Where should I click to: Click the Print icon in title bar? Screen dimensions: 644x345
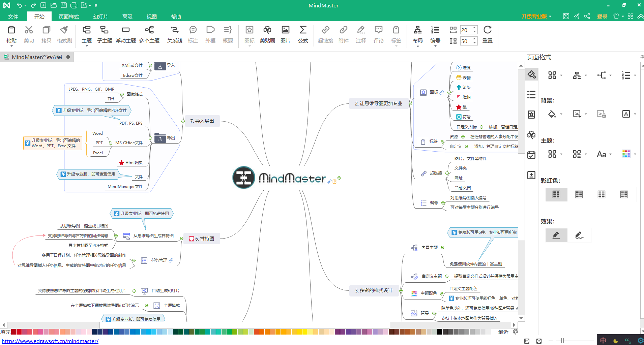click(x=74, y=5)
